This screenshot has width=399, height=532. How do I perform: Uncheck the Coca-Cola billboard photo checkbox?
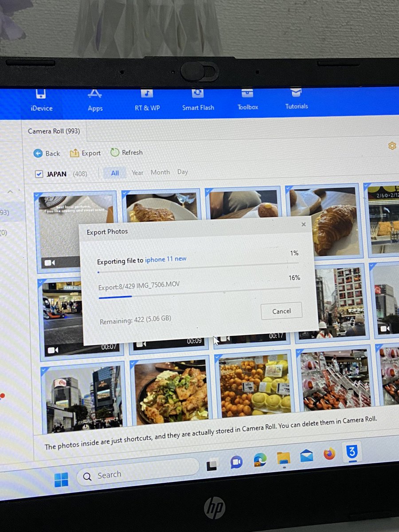44,371
